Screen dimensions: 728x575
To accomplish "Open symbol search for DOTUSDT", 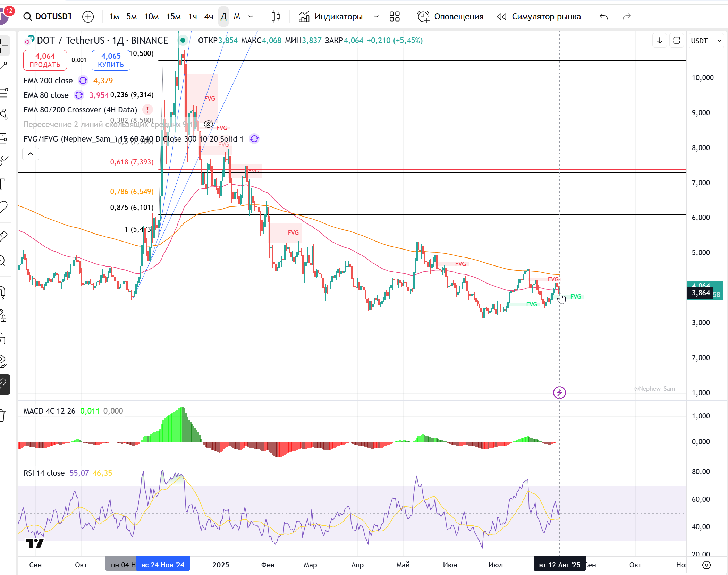I will pyautogui.click(x=48, y=16).
